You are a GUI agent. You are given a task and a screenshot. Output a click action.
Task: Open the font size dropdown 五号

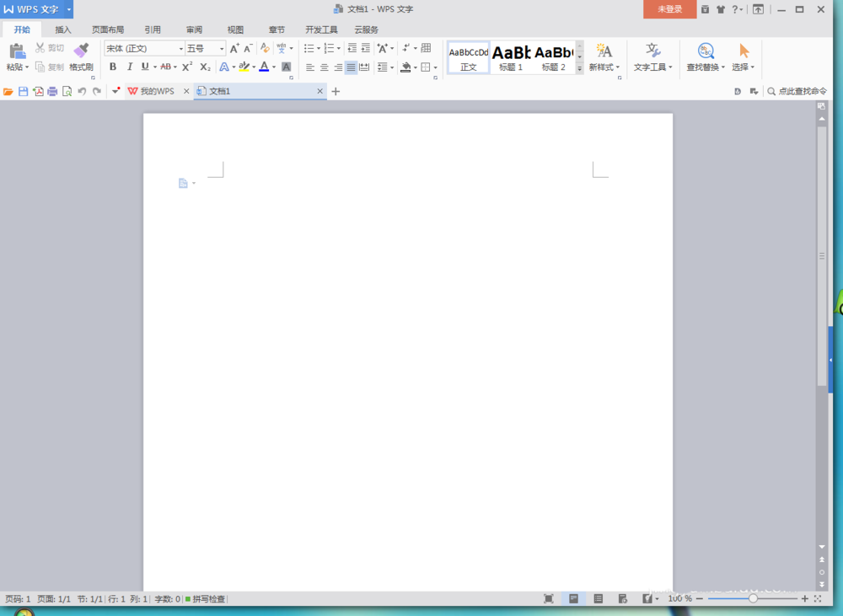pos(205,49)
